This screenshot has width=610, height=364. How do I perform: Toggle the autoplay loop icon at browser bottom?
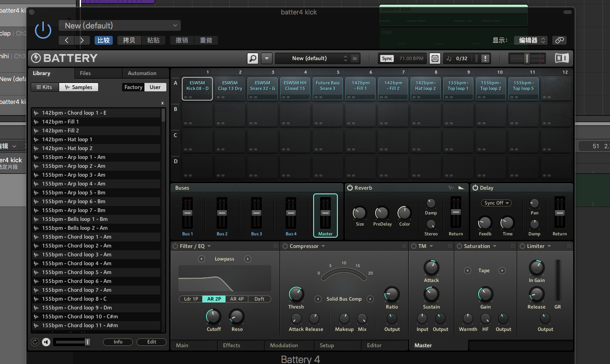[x=35, y=342]
